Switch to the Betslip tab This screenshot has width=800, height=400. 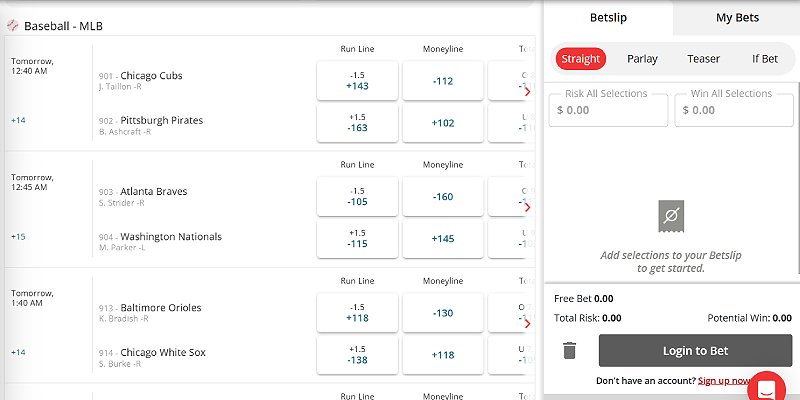(608, 17)
